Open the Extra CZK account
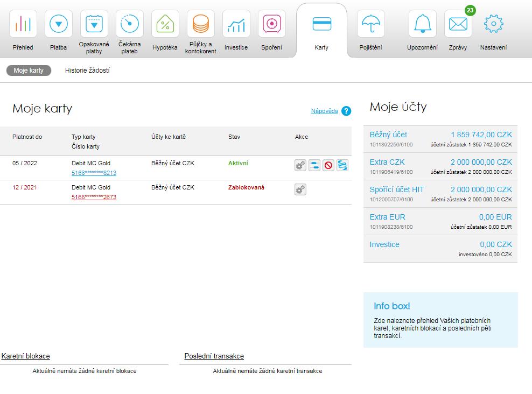This screenshot has width=532, height=394. tap(440, 166)
